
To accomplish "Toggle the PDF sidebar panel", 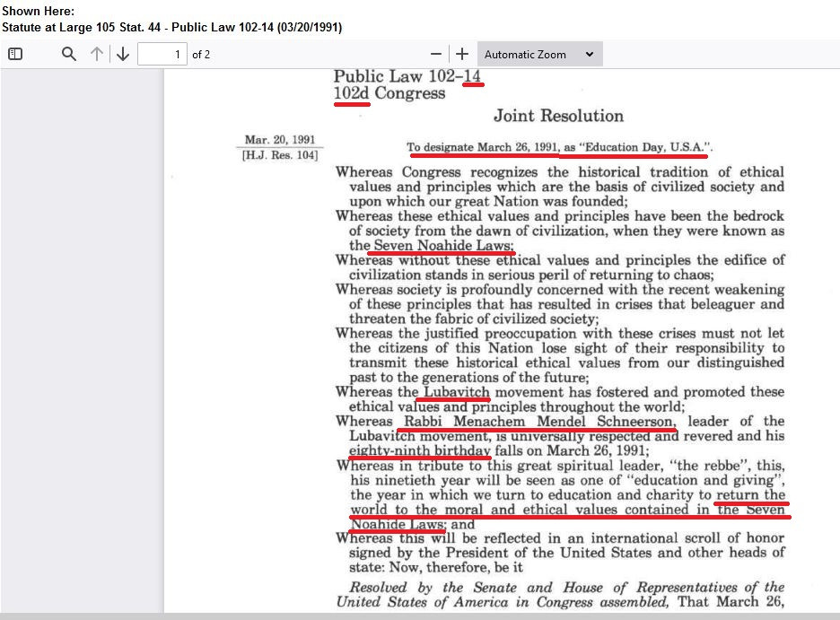I will coord(15,54).
